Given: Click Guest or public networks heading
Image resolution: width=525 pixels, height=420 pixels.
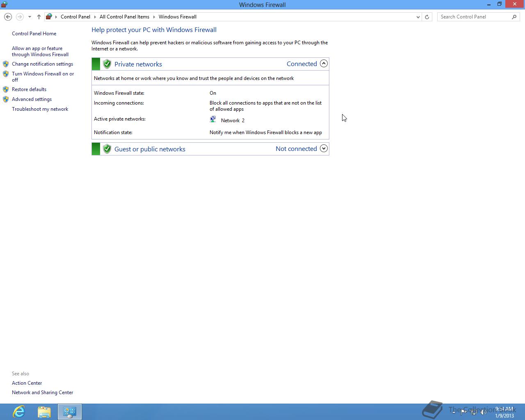Looking at the screenshot, I should pos(150,149).
